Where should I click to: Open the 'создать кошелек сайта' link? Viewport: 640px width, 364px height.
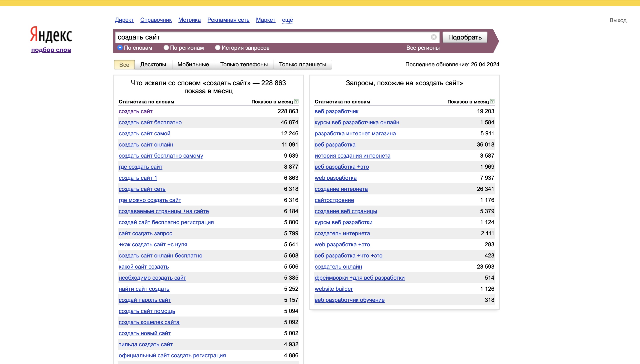[149, 322]
